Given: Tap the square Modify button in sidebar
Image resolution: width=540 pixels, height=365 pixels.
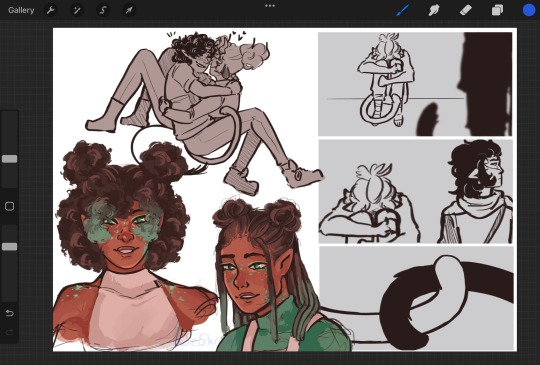Looking at the screenshot, I should [x=10, y=206].
